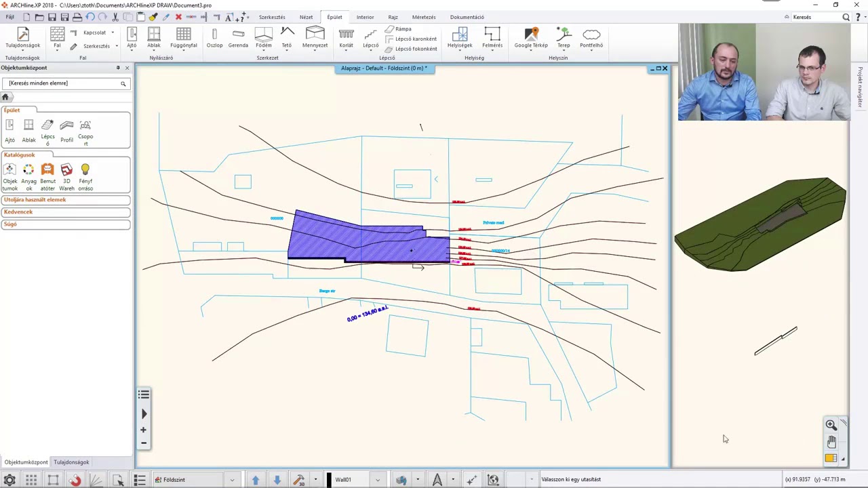Expand the Kedvencek section
The image size is (868, 488).
[66, 212]
